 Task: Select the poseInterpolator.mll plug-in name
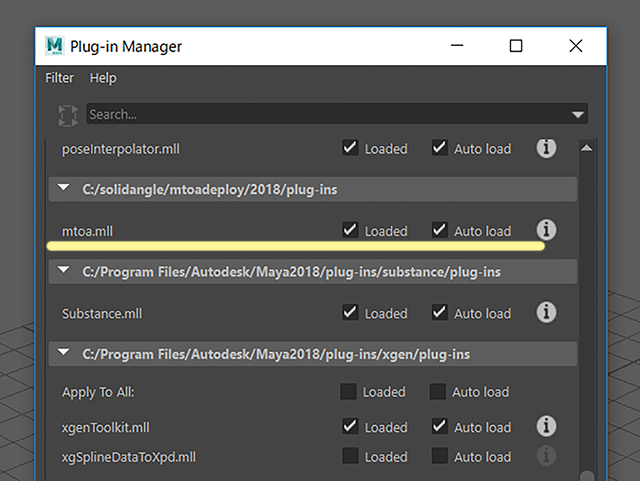click(121, 149)
